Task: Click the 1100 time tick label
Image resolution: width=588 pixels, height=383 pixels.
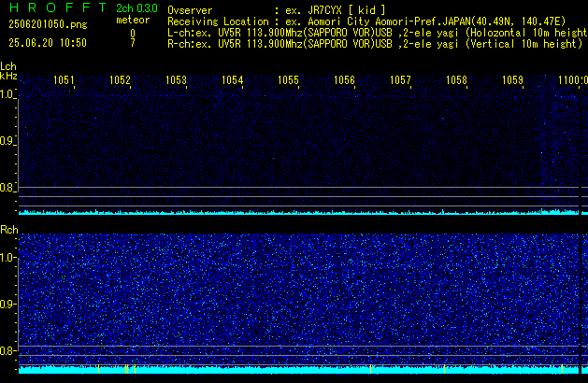Action: coord(568,80)
